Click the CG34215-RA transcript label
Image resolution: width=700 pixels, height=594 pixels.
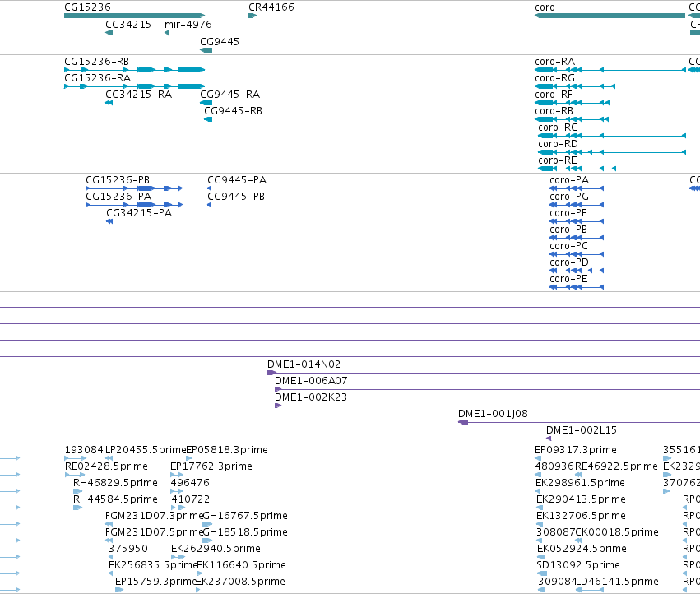[x=138, y=95]
